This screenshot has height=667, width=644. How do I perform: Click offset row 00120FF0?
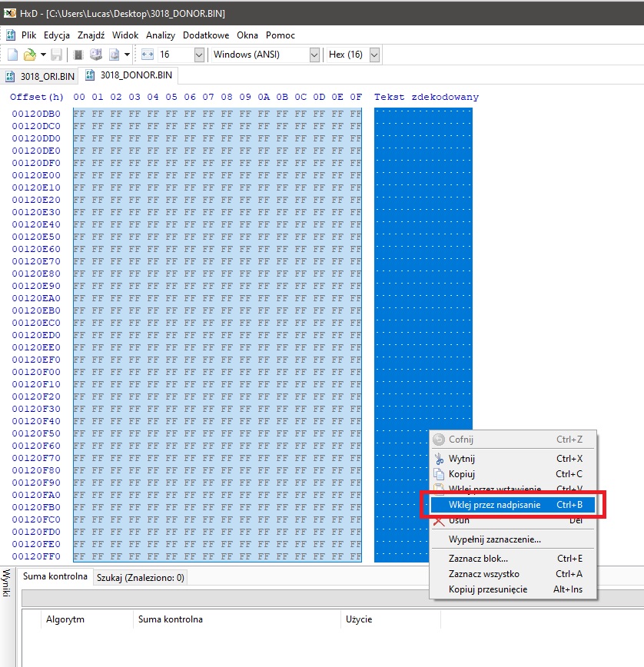36,556
